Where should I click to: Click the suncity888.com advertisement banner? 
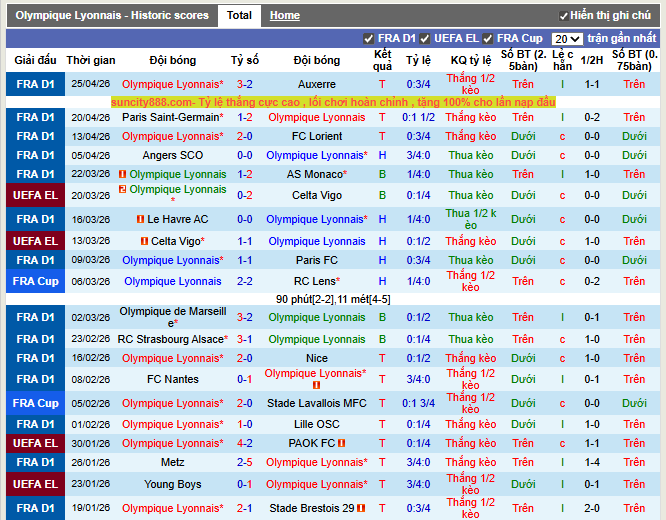pyautogui.click(x=333, y=102)
